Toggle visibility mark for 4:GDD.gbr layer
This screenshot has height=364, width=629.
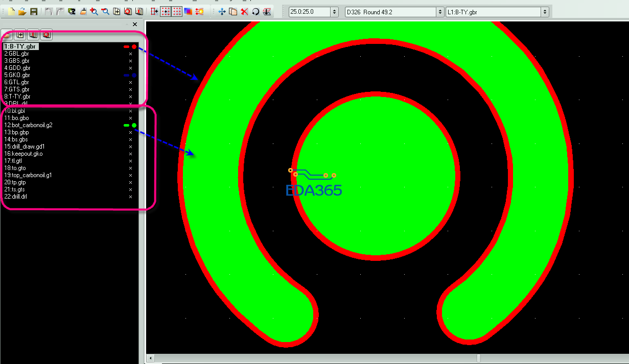click(130, 68)
